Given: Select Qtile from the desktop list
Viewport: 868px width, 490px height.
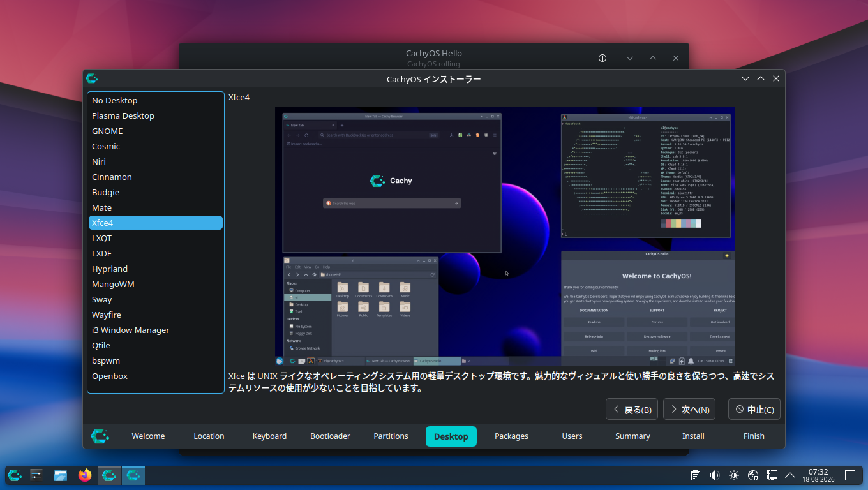Looking at the screenshot, I should 156,345.
